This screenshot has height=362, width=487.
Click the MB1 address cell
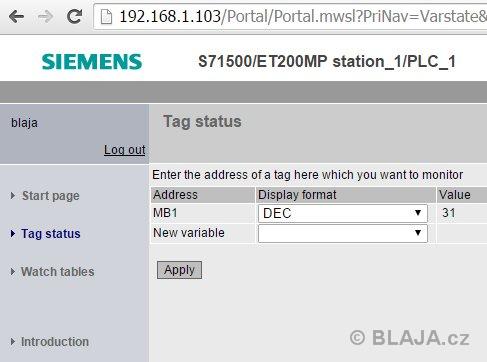click(x=203, y=213)
